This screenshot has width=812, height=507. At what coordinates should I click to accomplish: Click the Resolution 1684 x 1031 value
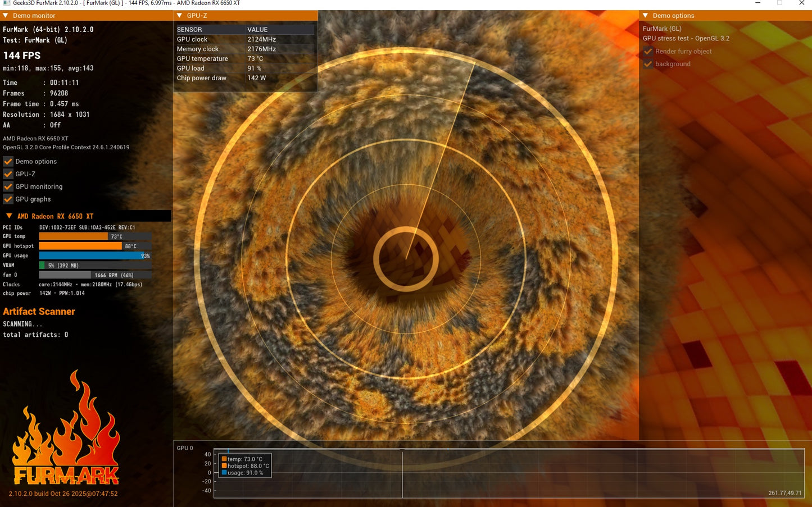click(70, 115)
